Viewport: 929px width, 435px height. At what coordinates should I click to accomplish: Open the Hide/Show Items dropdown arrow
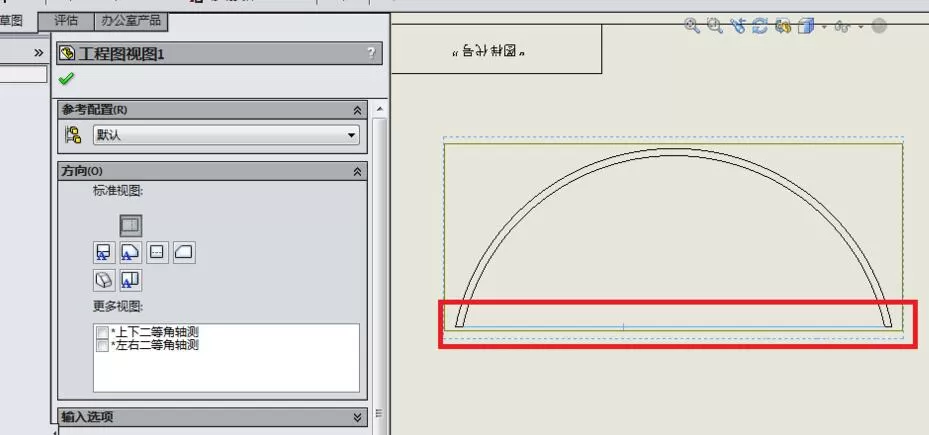pyautogui.click(x=861, y=27)
